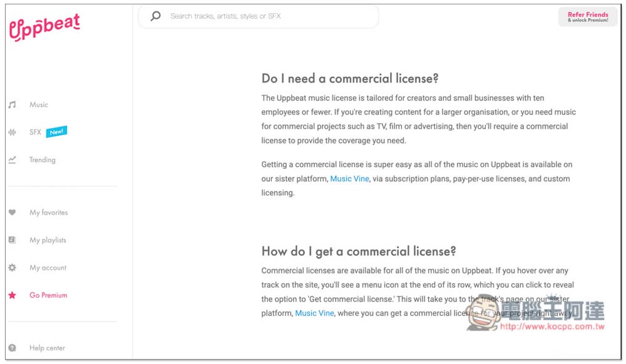Open My account settings
The image size is (626, 364).
pyautogui.click(x=48, y=268)
